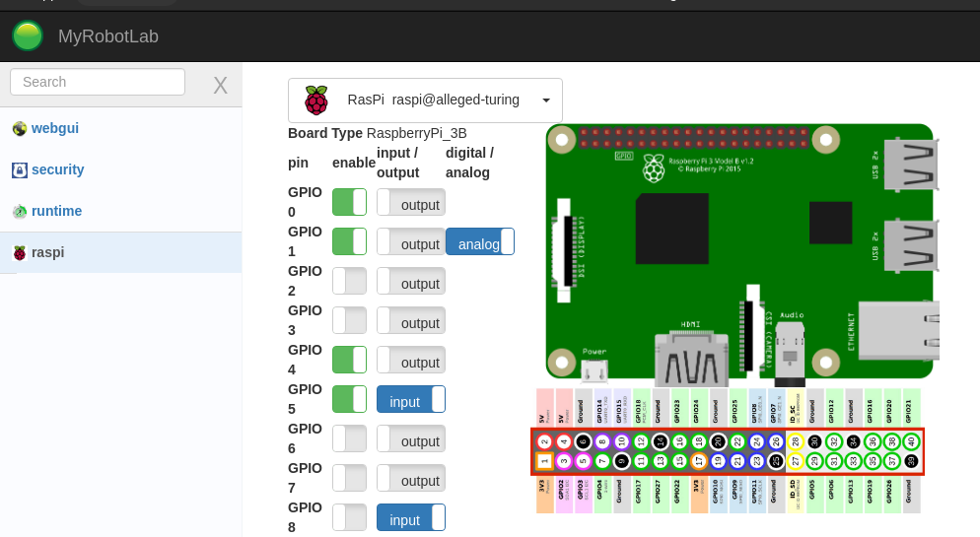This screenshot has height=537, width=980.
Task: Click the security lock icon
Action: pos(20,169)
